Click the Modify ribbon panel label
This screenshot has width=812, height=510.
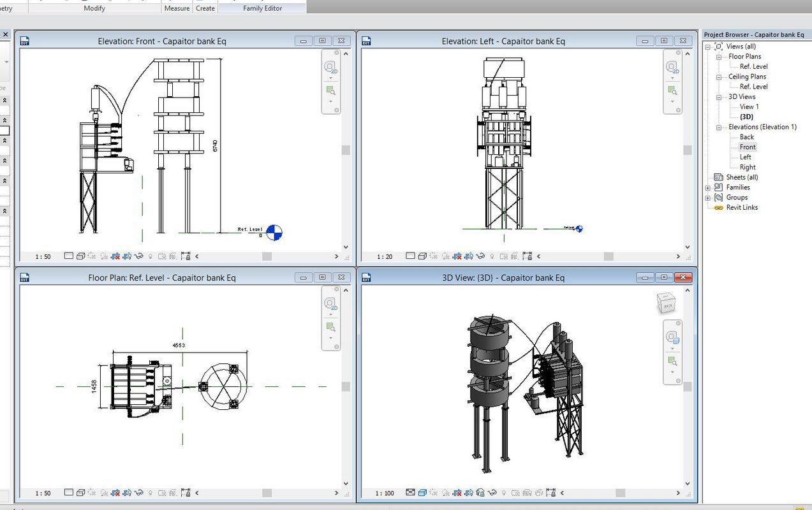tap(94, 8)
